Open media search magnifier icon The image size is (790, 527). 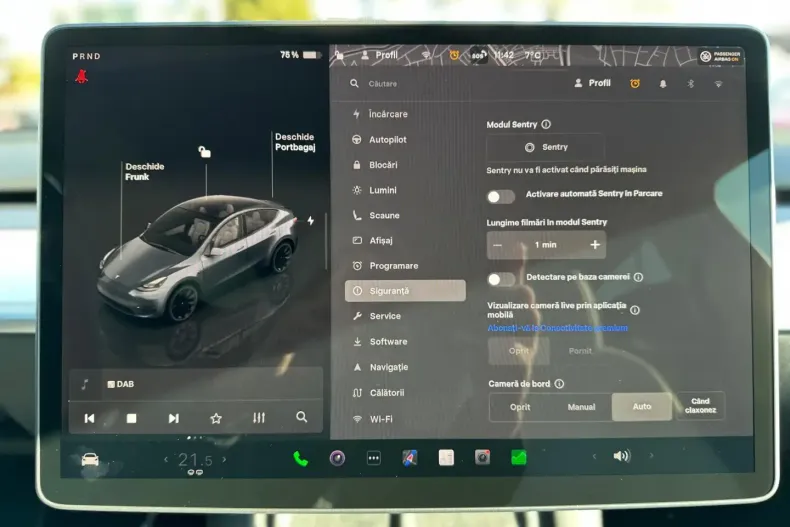click(301, 417)
